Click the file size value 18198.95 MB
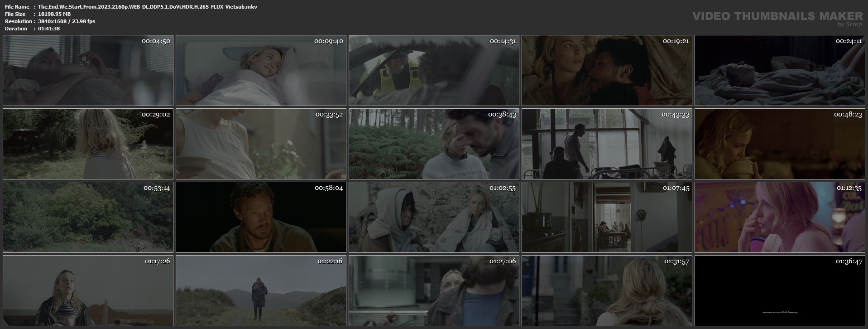The height and width of the screenshot is (329, 868). click(54, 14)
